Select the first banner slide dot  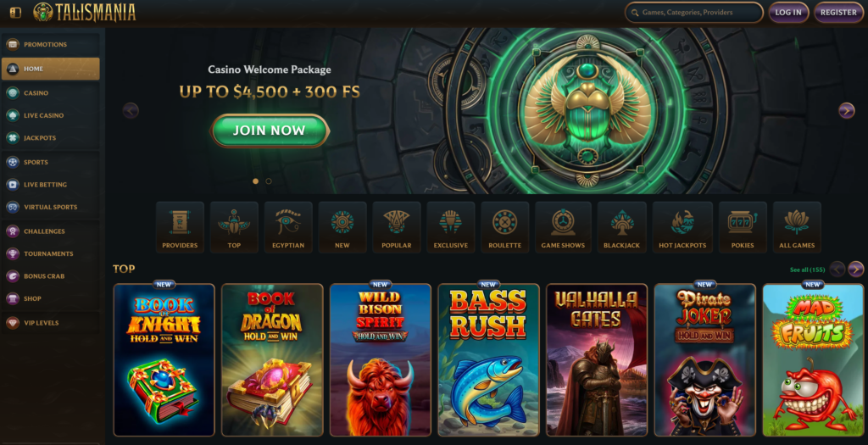point(255,181)
